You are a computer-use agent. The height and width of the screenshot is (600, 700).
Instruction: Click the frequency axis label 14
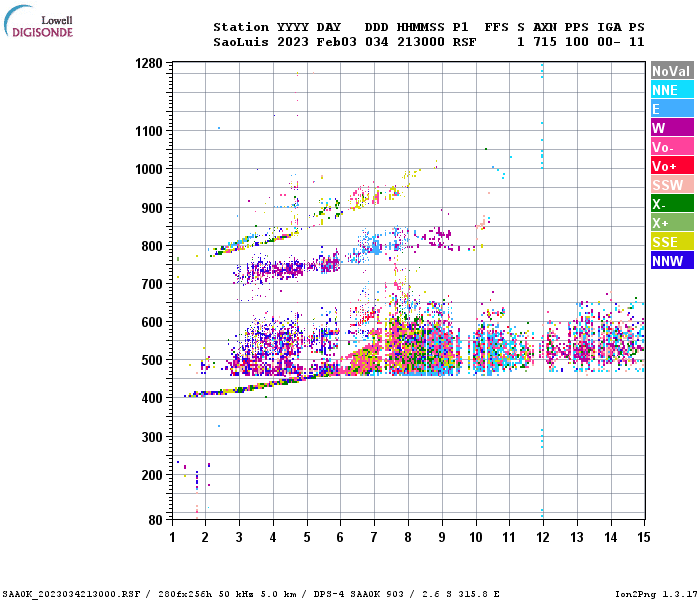point(611,537)
